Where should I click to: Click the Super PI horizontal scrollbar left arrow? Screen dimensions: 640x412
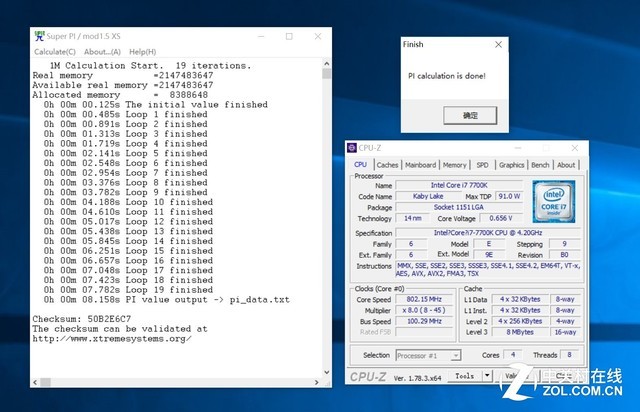35,383
